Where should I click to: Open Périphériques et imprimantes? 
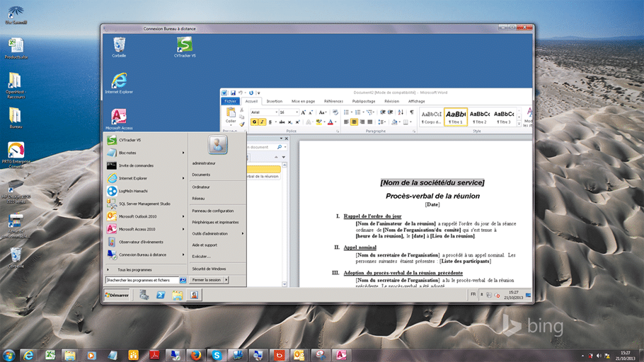(x=215, y=222)
